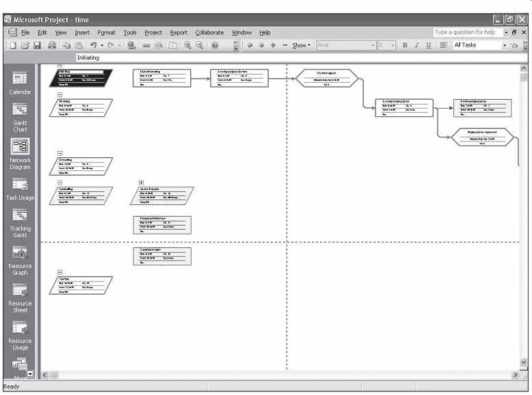Click the View Bar scroll-down arrow
Viewport: 532px width, 395px height.
point(30,374)
